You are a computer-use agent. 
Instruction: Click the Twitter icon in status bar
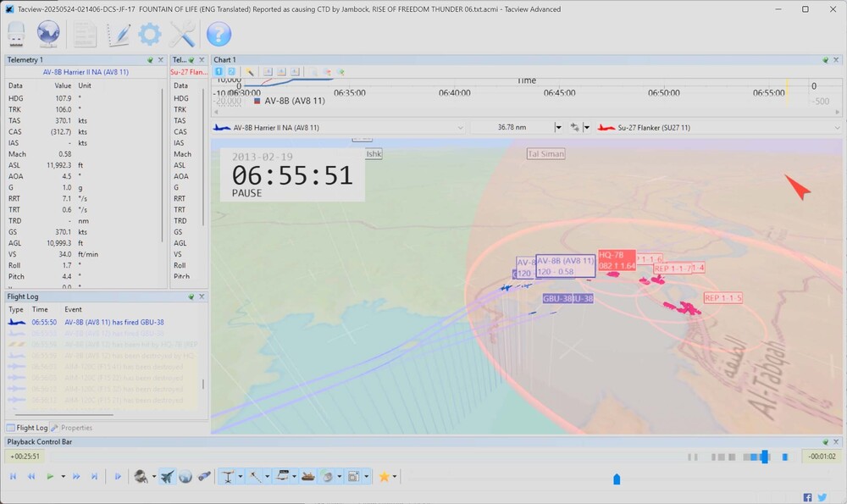(822, 497)
